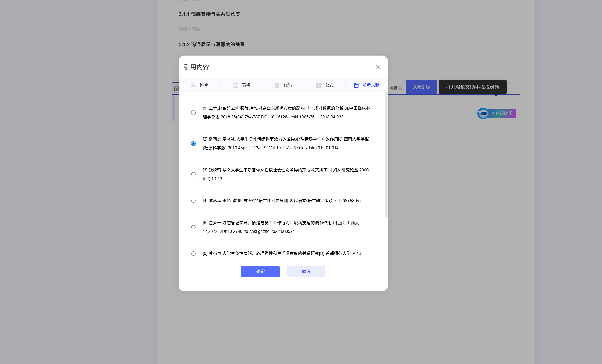Viewport: 602px width, 364px height.
Task: Click the 关闭引导 button
Action: tap(421, 87)
